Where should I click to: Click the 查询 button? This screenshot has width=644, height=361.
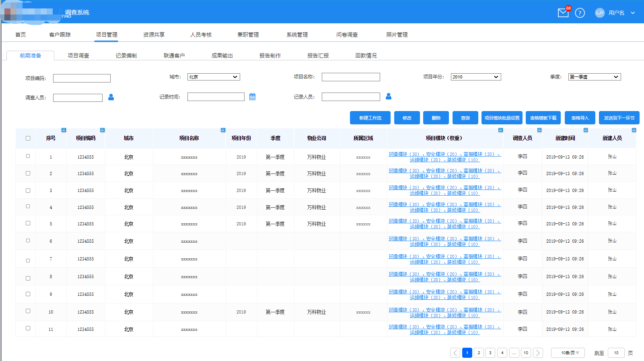pos(465,118)
